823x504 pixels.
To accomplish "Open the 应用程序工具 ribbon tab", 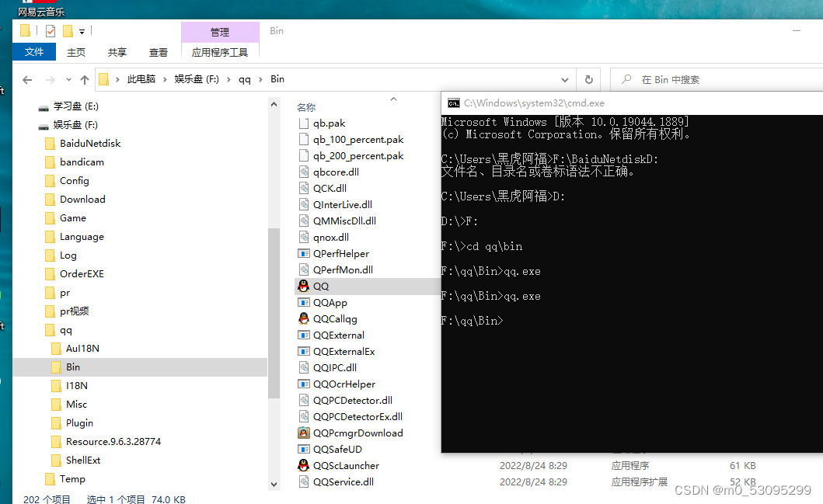I will pyautogui.click(x=220, y=52).
